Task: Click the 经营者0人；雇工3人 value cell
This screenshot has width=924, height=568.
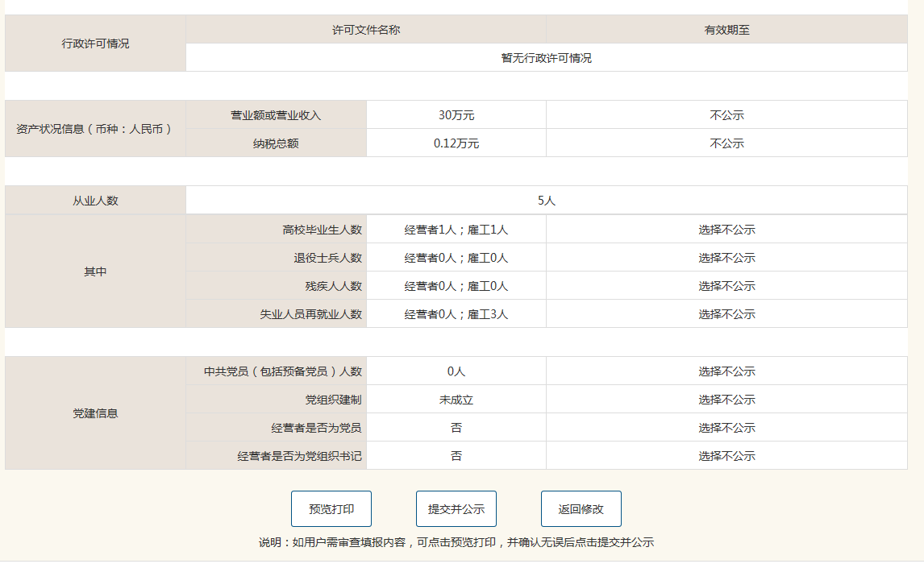Action: 456,314
